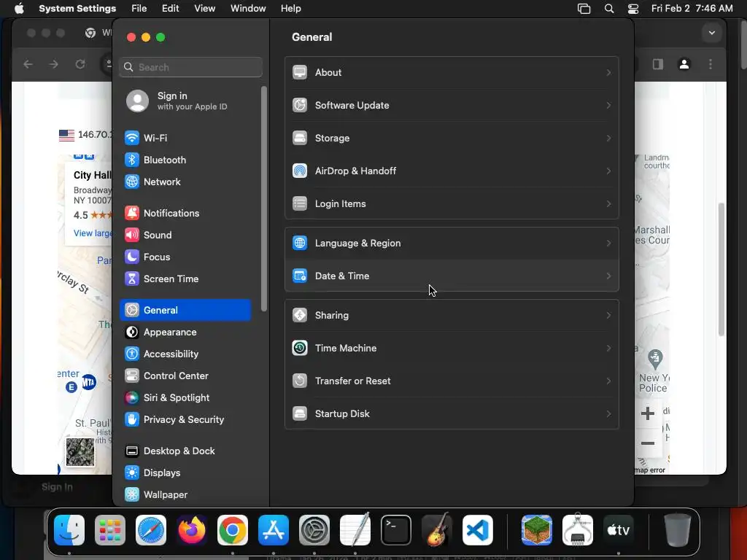Open Control Center in the sidebar
This screenshot has height=560, width=747.
[185, 376]
